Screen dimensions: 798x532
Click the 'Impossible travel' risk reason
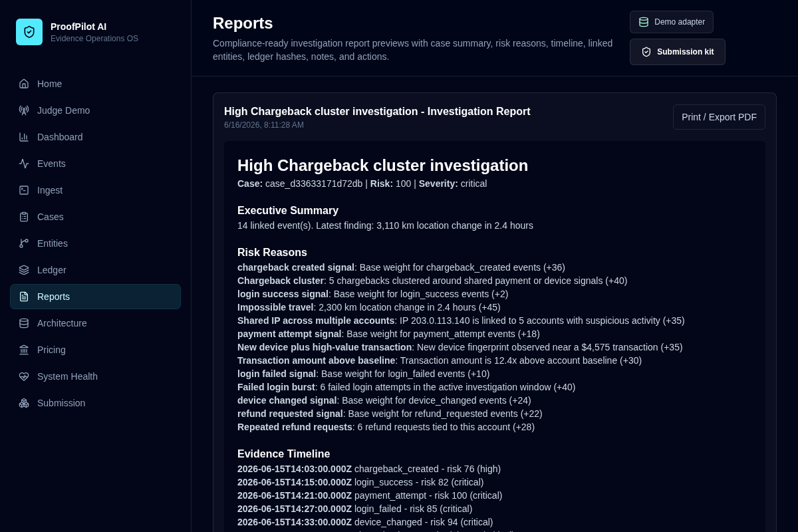tap(369, 307)
